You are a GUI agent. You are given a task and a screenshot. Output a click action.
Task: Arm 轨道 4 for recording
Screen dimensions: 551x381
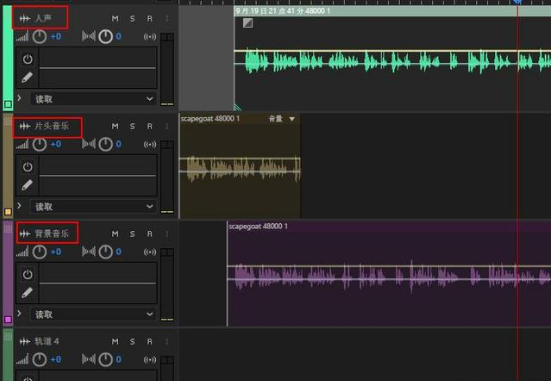tap(150, 341)
